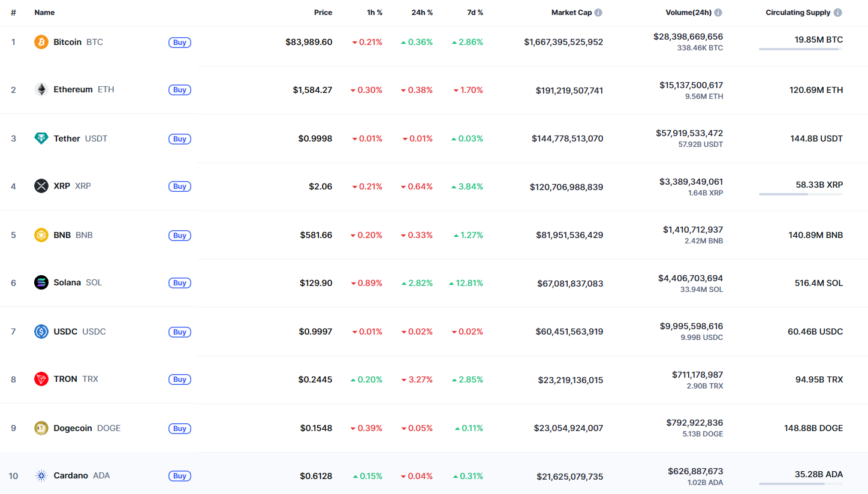Click Dogecoin supply 148.88B DOGE
This screenshot has height=494, width=868.
[x=812, y=428]
